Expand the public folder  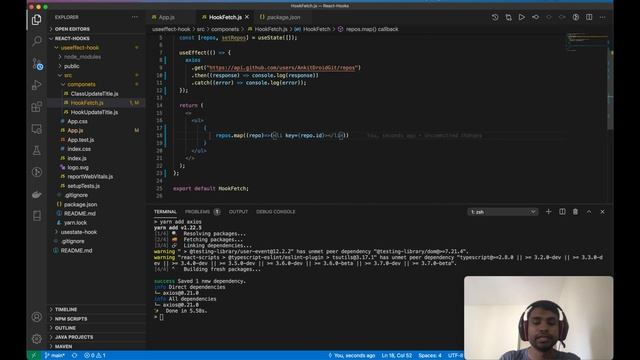[71, 66]
